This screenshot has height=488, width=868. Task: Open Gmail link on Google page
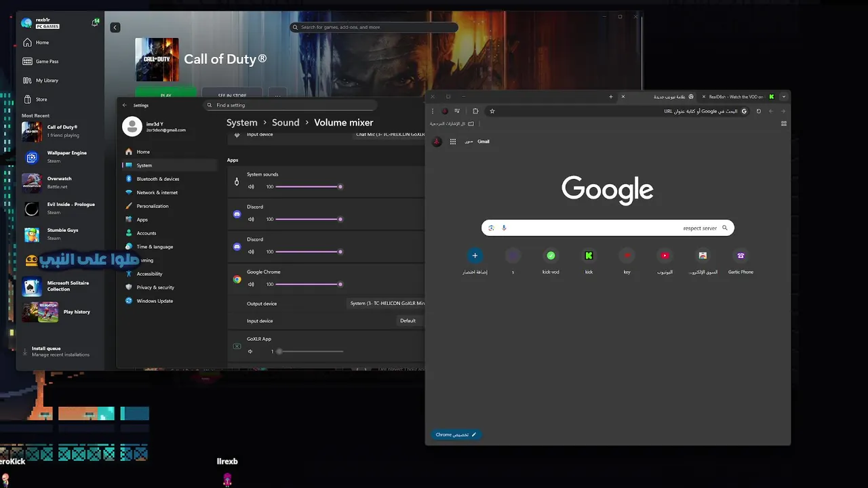coord(484,142)
